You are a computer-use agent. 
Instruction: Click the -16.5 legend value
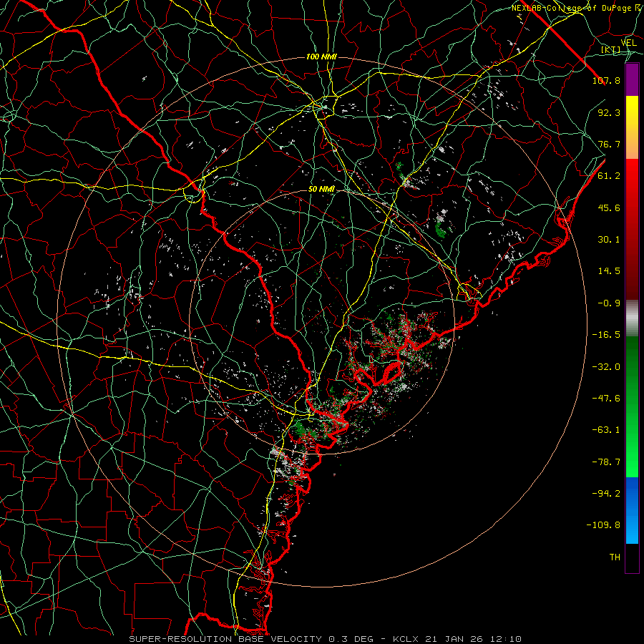pos(606,335)
